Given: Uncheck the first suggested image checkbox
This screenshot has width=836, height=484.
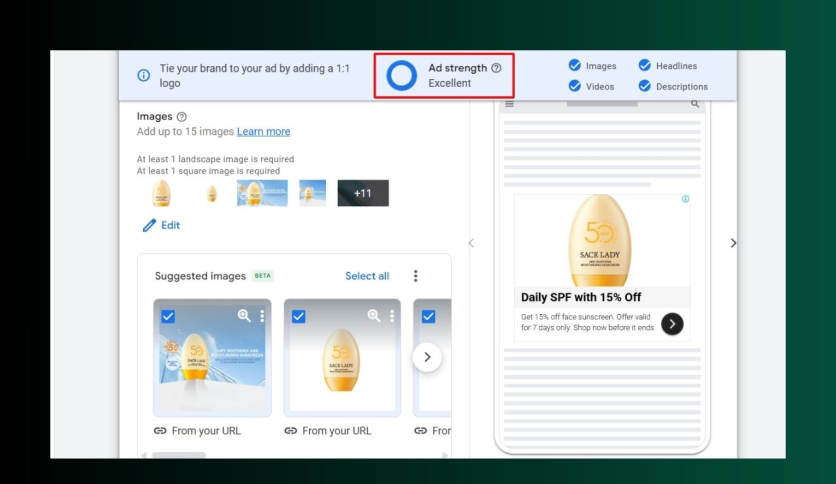Looking at the screenshot, I should coord(168,317).
